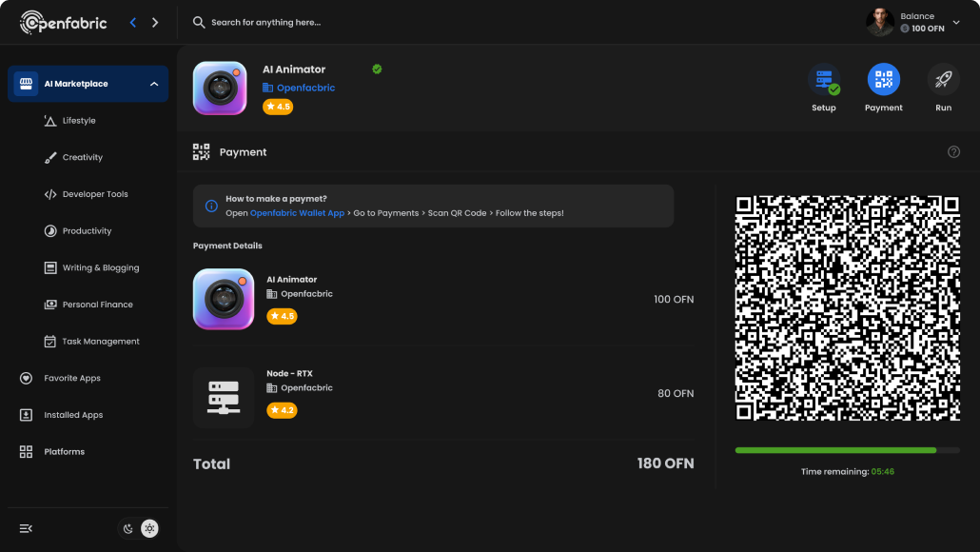Collapse the sidebar with bottom-left toggle

[26, 528]
